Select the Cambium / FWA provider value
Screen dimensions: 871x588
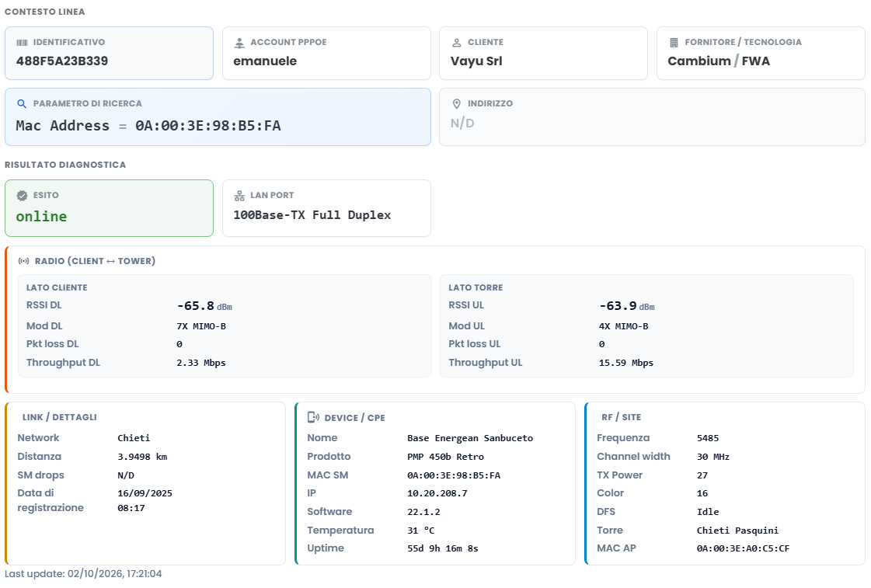coord(719,61)
